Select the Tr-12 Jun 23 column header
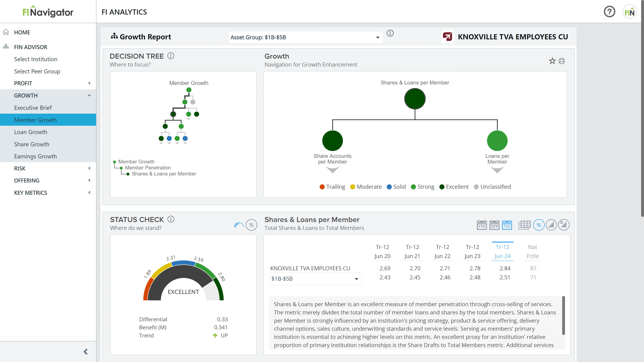This screenshot has width=644, height=362. coord(472,251)
